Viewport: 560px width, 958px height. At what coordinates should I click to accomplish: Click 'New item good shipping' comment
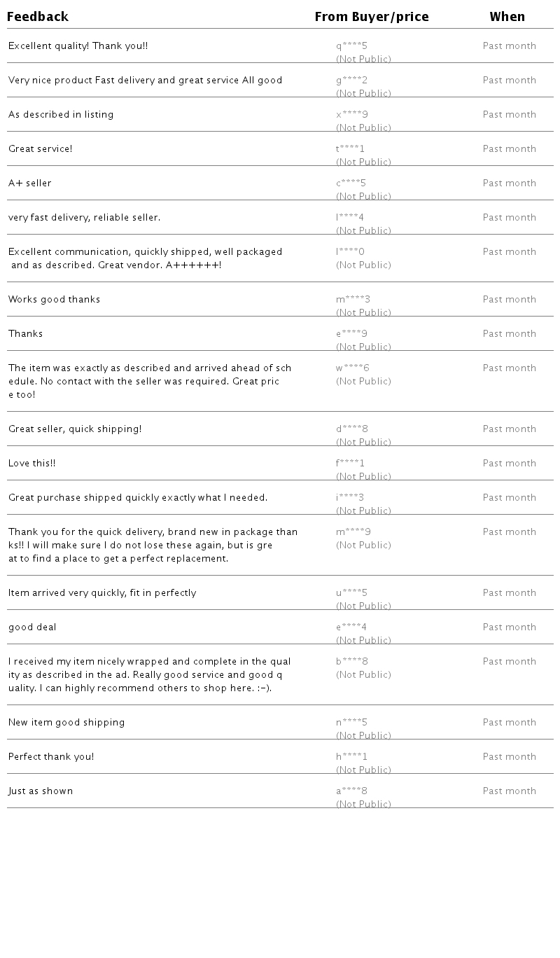click(x=66, y=723)
